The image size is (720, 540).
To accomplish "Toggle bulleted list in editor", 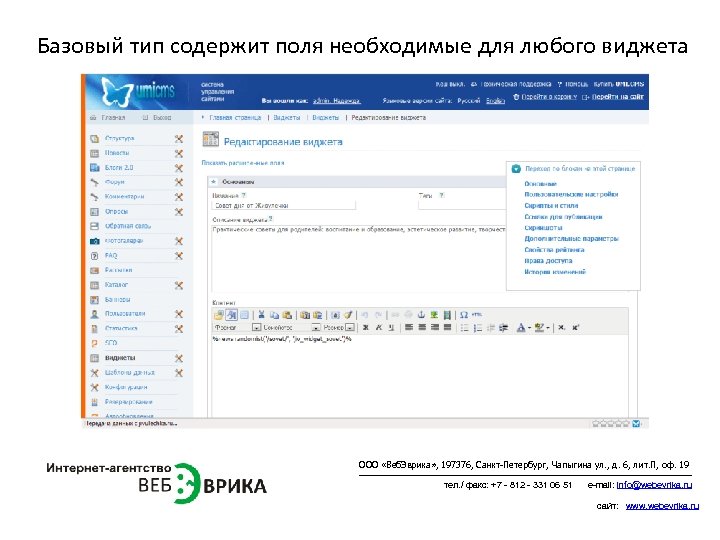I will click(x=465, y=327).
